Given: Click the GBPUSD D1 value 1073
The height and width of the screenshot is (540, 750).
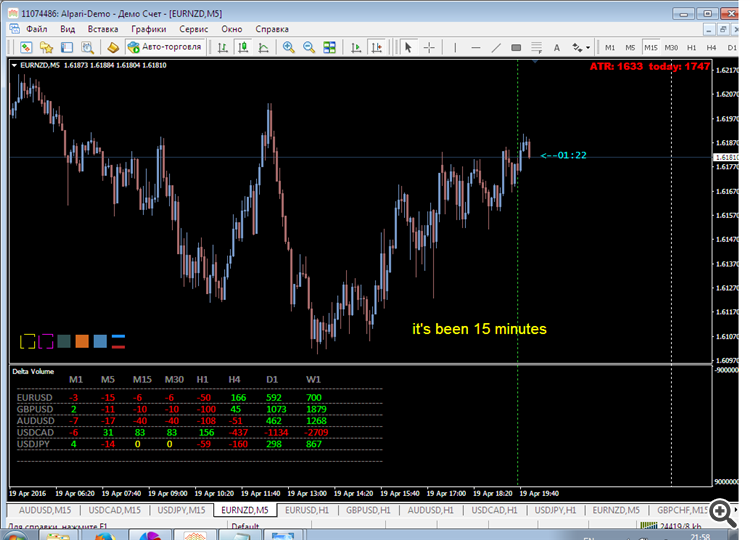Looking at the screenshot, I should (x=276, y=409).
